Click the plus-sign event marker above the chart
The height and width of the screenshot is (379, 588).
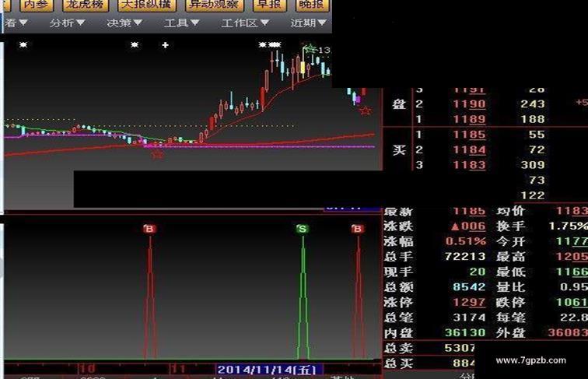coord(165,45)
